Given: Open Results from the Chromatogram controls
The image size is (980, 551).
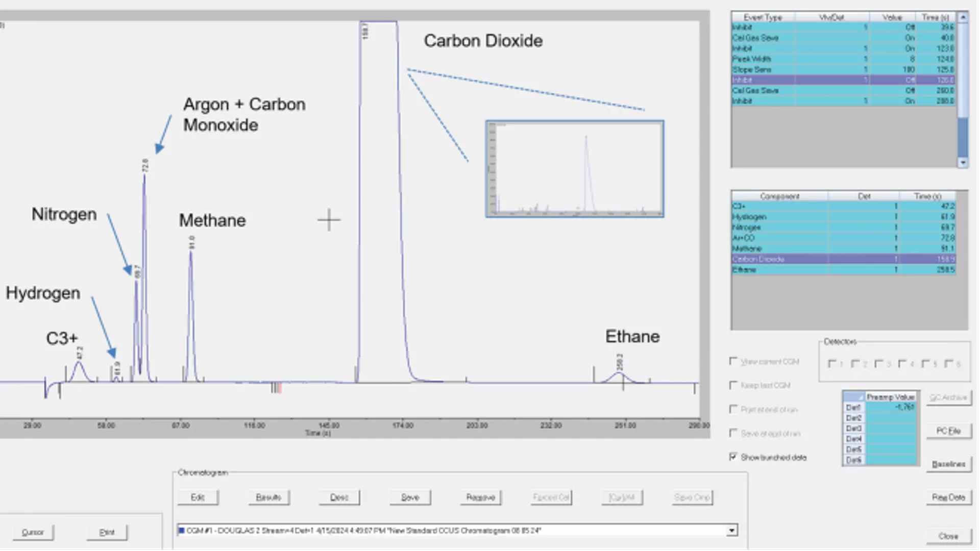Looking at the screenshot, I should (x=269, y=497).
